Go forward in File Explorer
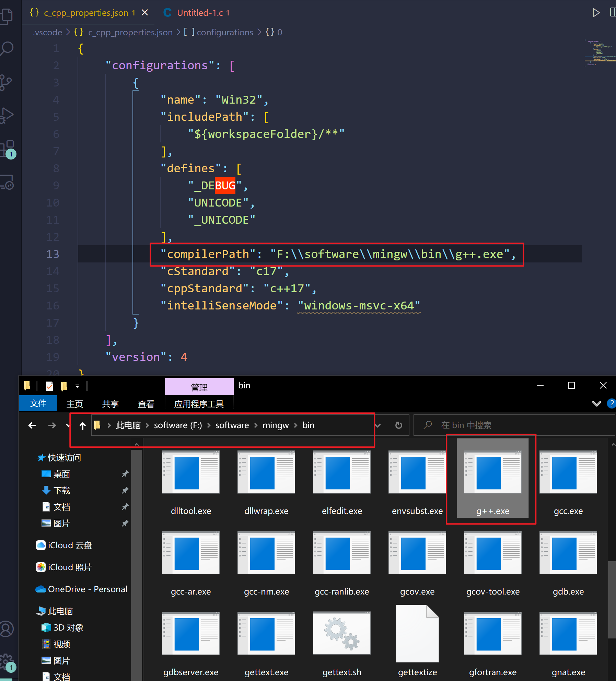The image size is (616, 681). 52,425
